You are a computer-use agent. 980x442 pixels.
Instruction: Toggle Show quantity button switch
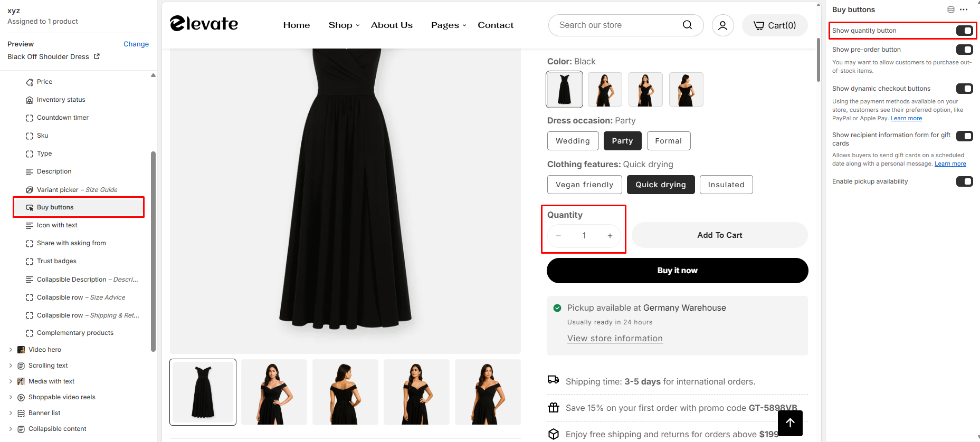(x=964, y=31)
